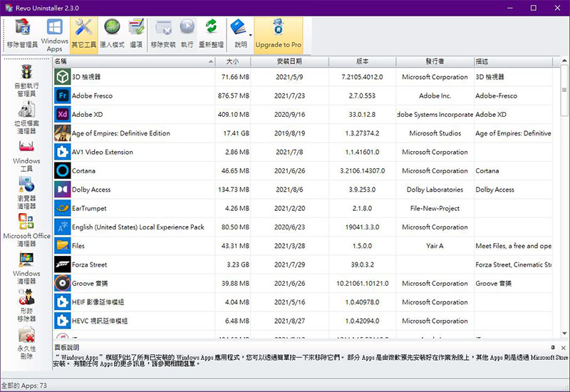Open Microsoft Office 清理器 sidebar tool

pos(26,230)
